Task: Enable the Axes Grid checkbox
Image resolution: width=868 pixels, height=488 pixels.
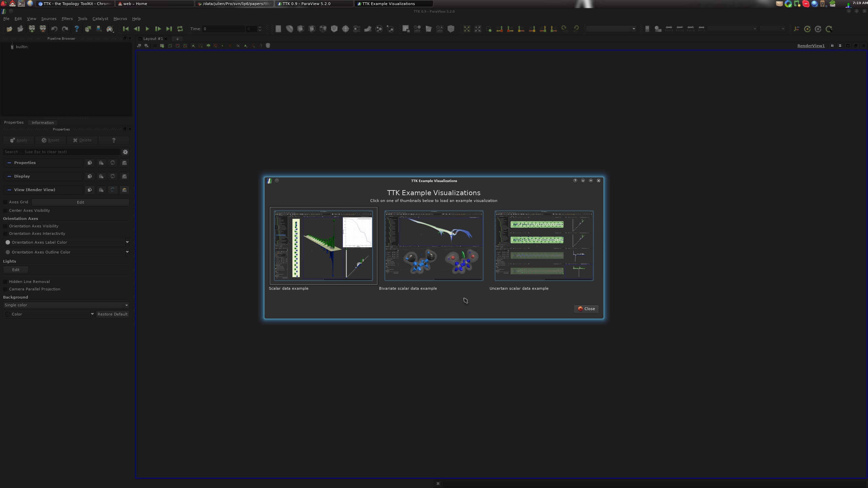Action: 5,202
